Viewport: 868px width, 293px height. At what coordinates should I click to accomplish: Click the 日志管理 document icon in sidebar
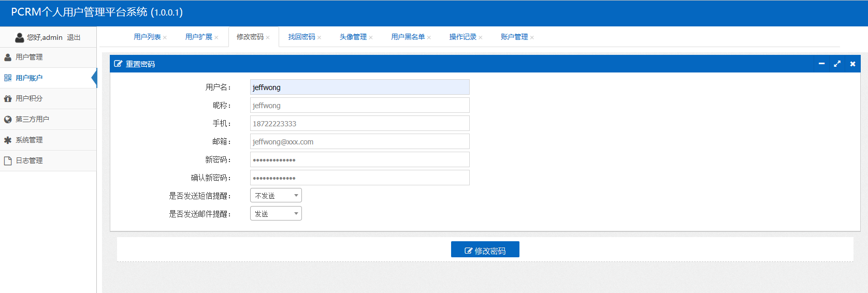(x=8, y=160)
